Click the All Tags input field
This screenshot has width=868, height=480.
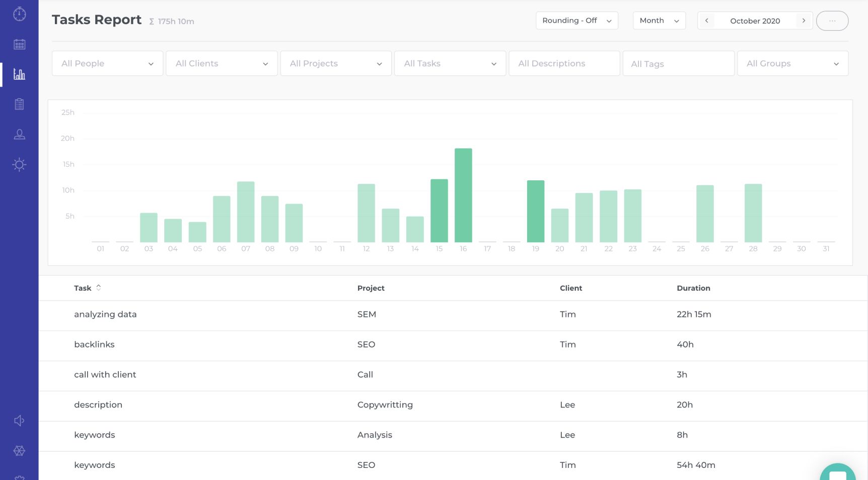coord(678,63)
